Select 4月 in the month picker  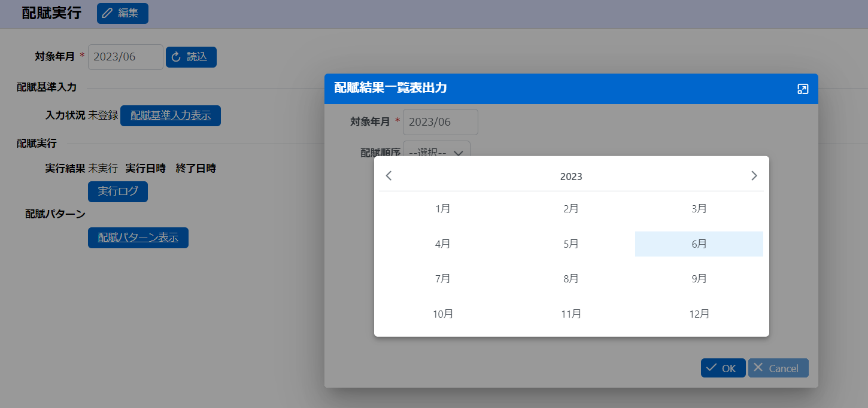pos(443,244)
